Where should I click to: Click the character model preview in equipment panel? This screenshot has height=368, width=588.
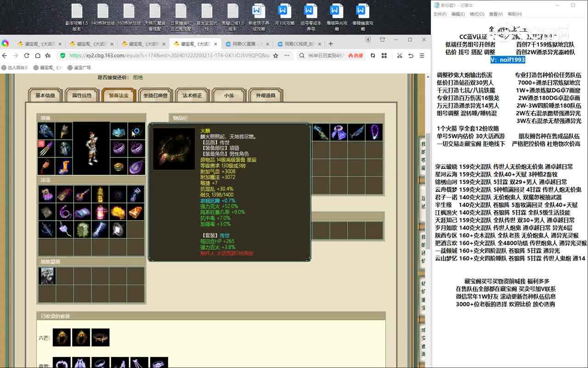tap(91, 149)
